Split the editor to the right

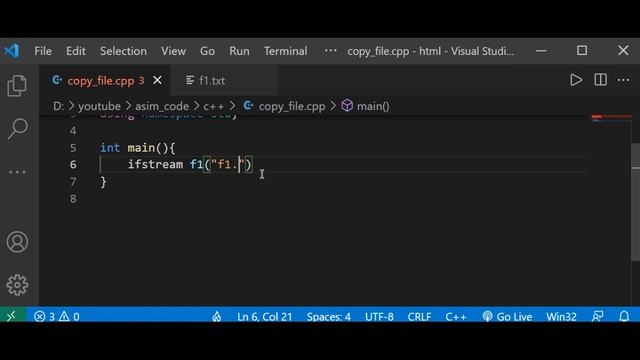tap(600, 80)
